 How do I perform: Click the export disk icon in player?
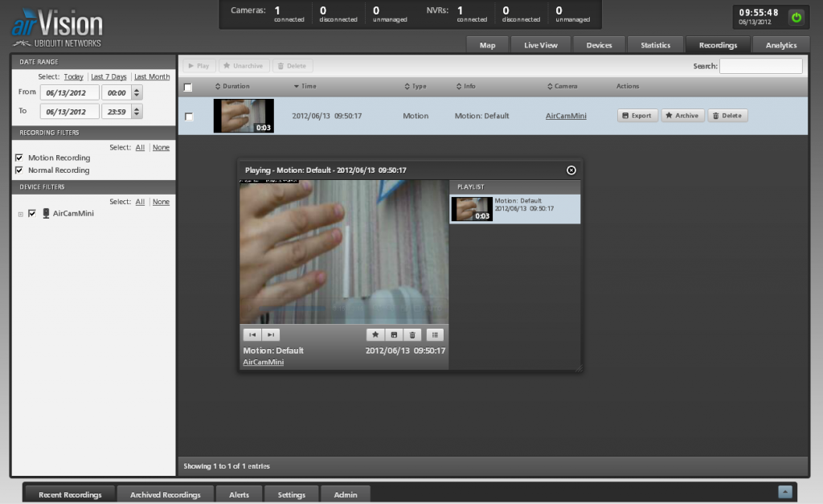(x=394, y=334)
